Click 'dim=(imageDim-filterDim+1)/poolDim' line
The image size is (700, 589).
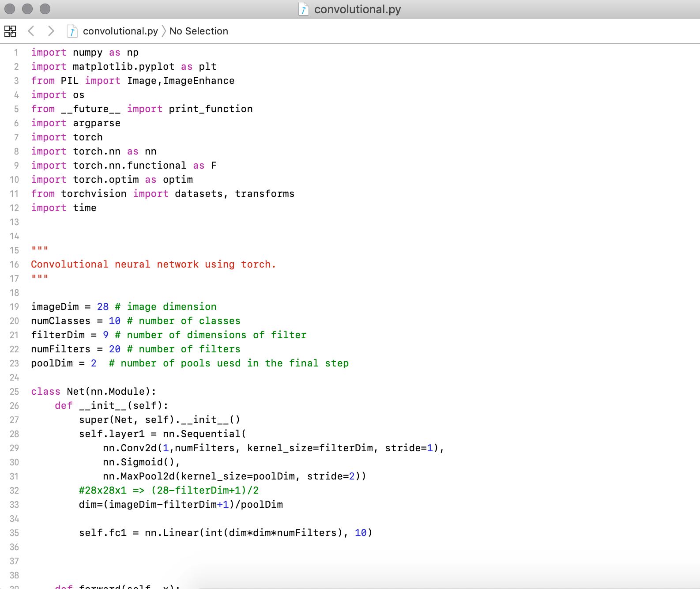coord(181,505)
